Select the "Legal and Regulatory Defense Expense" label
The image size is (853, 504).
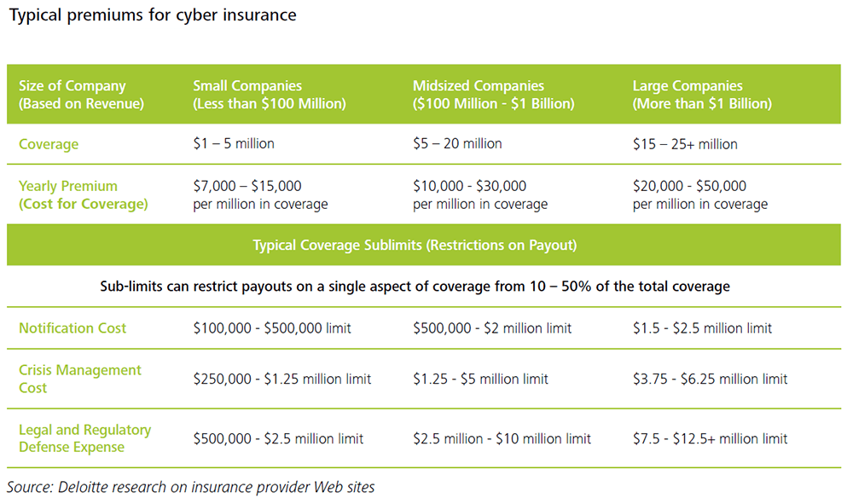84,438
